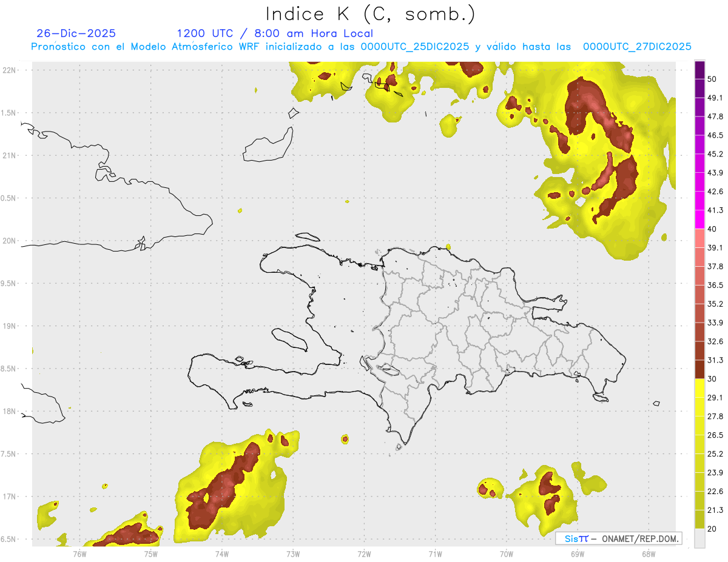Click the "76W" longitude label

(79, 554)
